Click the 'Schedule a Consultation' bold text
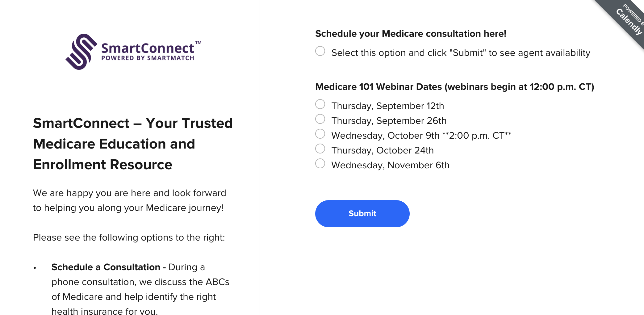644x315 pixels. click(x=106, y=267)
